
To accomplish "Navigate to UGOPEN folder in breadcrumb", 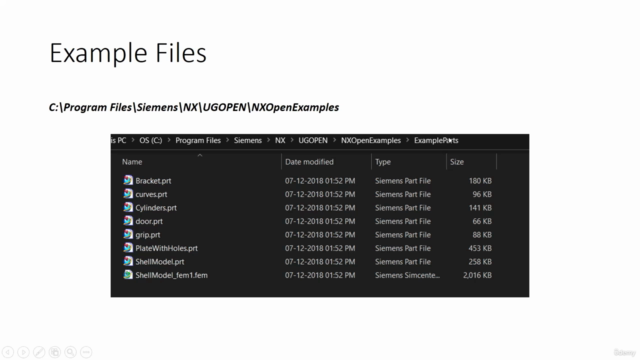I will tap(313, 140).
